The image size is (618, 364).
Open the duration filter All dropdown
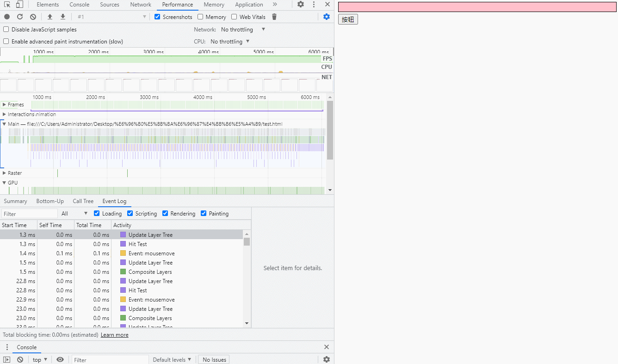pyautogui.click(x=74, y=213)
